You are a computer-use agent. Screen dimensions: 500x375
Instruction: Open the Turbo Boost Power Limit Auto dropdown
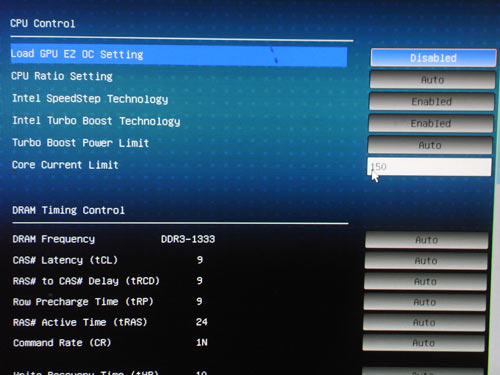430,145
